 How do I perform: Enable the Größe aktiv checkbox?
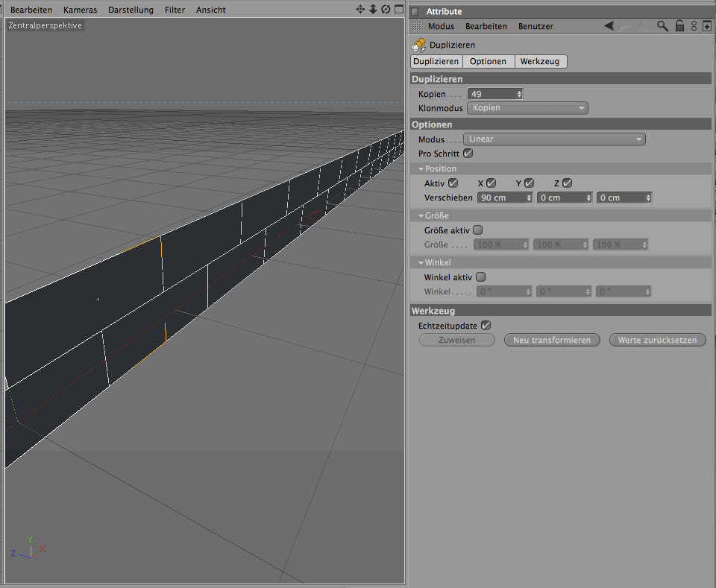[478, 230]
